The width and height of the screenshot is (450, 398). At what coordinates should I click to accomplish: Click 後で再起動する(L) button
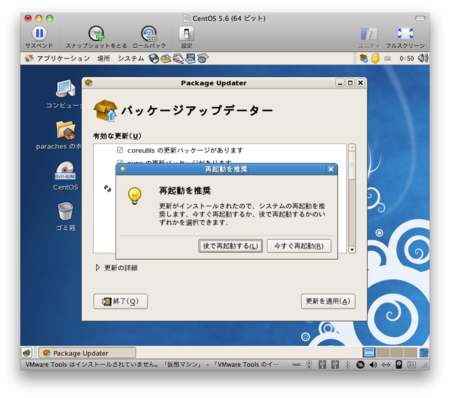[x=230, y=246]
